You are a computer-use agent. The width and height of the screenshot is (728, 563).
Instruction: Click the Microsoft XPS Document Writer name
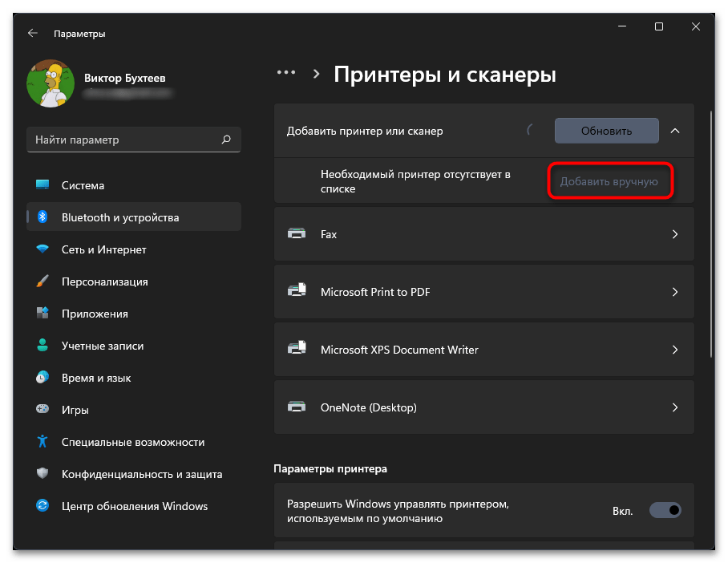(399, 350)
